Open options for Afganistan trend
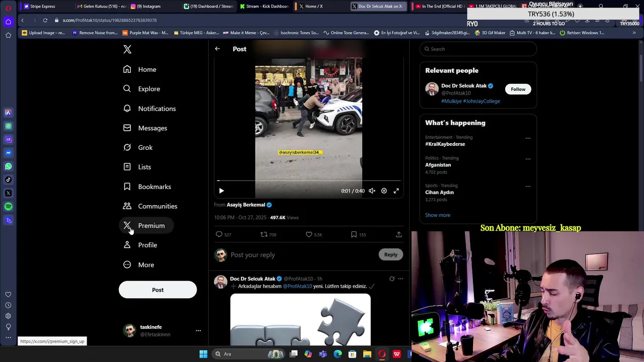The height and width of the screenshot is (362, 644). (x=528, y=159)
